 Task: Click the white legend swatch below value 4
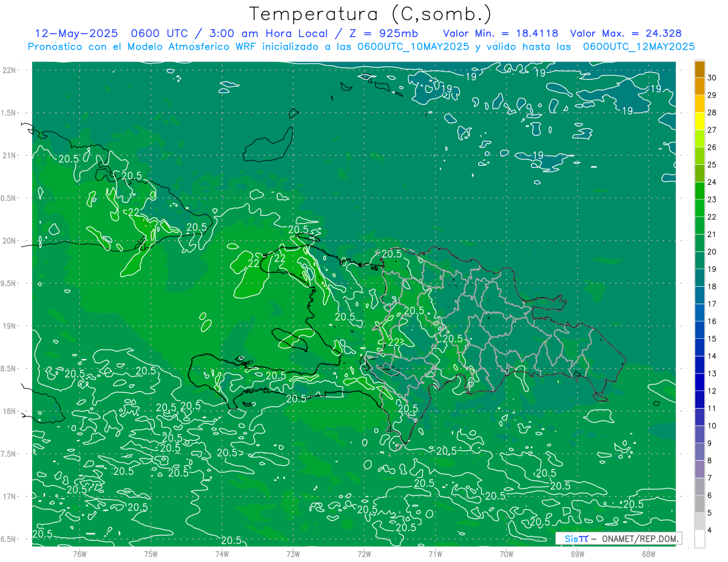[x=699, y=539]
